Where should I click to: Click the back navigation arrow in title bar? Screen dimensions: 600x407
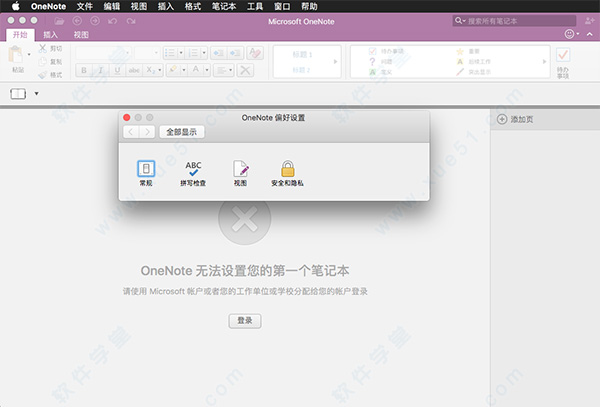(77, 21)
